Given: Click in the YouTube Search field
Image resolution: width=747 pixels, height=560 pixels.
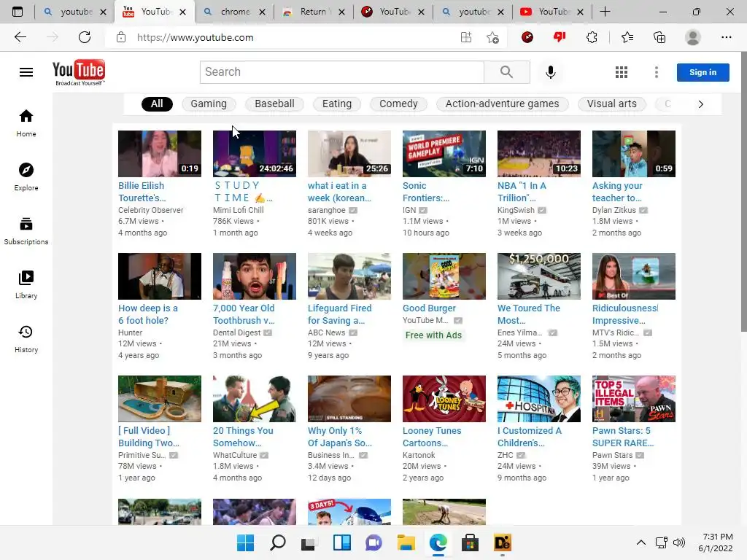Looking at the screenshot, I should (342, 72).
